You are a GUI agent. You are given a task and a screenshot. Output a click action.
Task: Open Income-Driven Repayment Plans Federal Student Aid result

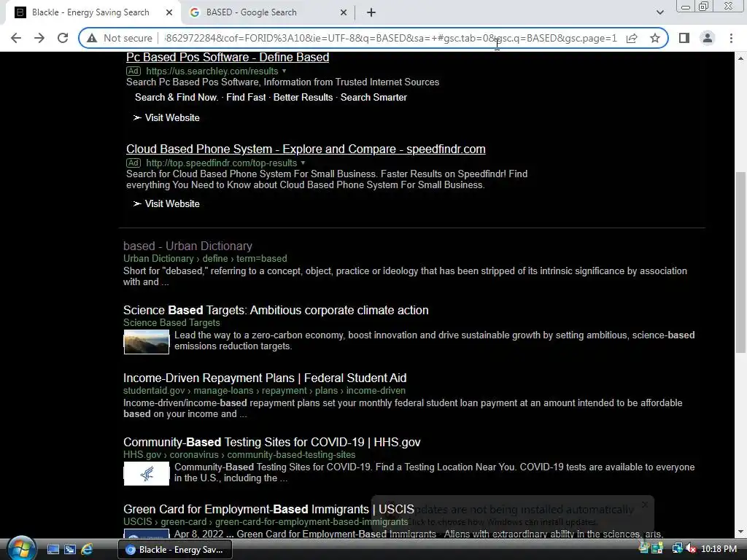(x=265, y=378)
